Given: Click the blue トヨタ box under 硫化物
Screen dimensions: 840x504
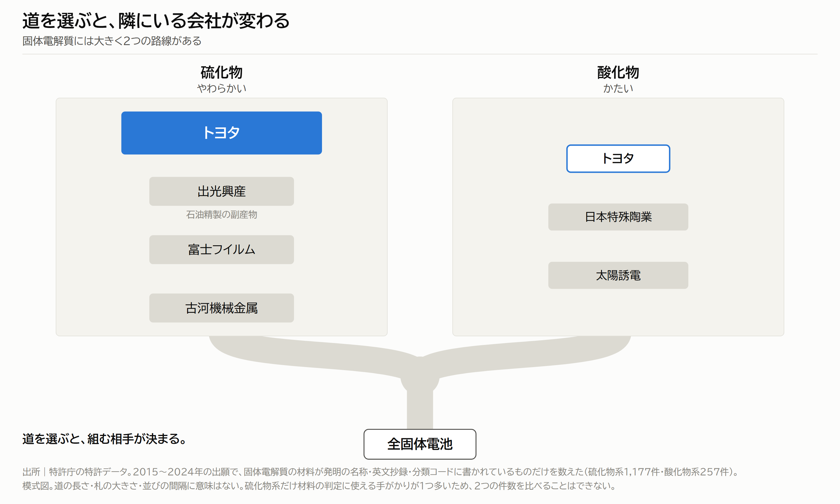Looking at the screenshot, I should [221, 133].
